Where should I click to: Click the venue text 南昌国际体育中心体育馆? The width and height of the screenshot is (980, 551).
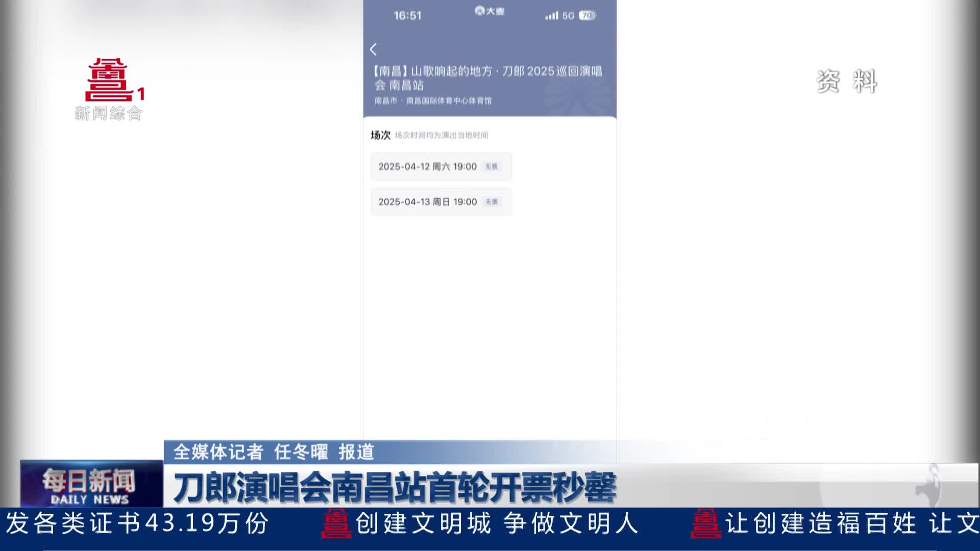coord(449,101)
